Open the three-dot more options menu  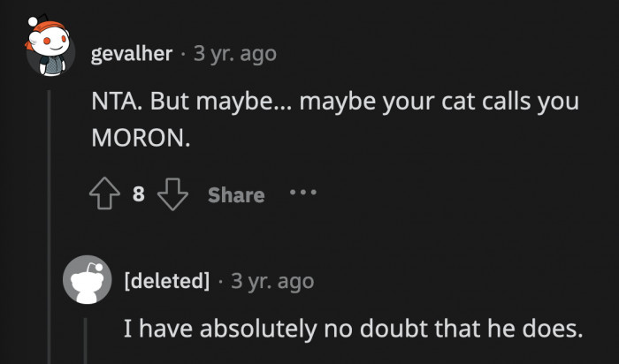302,193
